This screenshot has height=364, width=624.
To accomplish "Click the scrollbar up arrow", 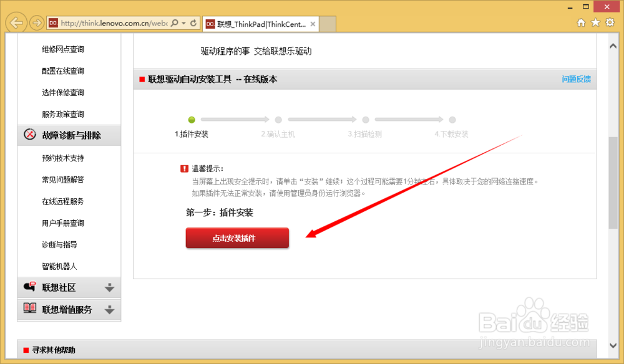I will tap(613, 46).
